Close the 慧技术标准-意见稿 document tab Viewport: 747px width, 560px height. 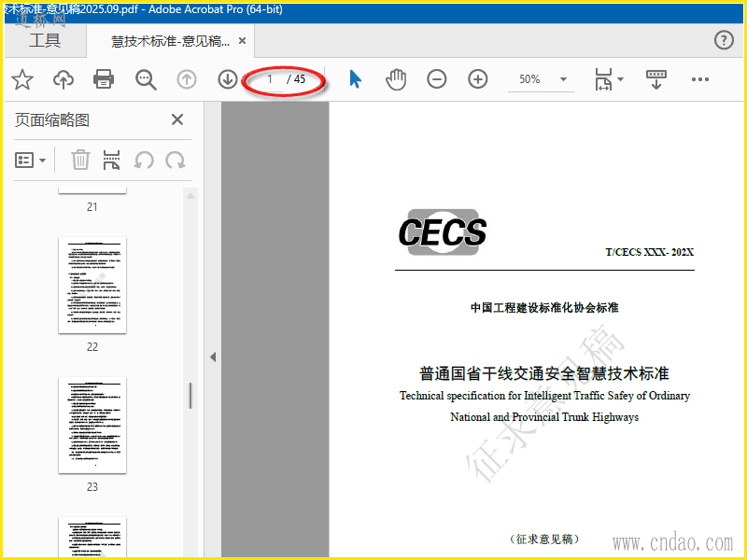tap(242, 41)
